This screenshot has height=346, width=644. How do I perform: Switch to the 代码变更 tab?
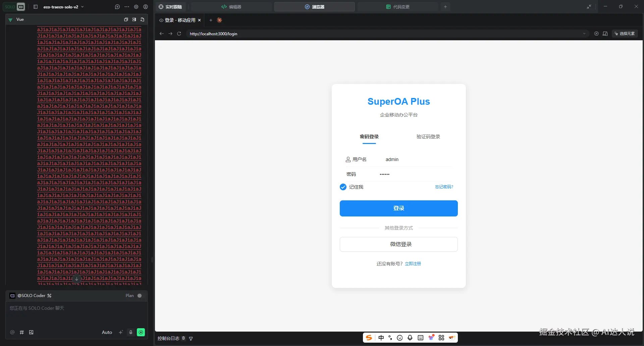[398, 7]
